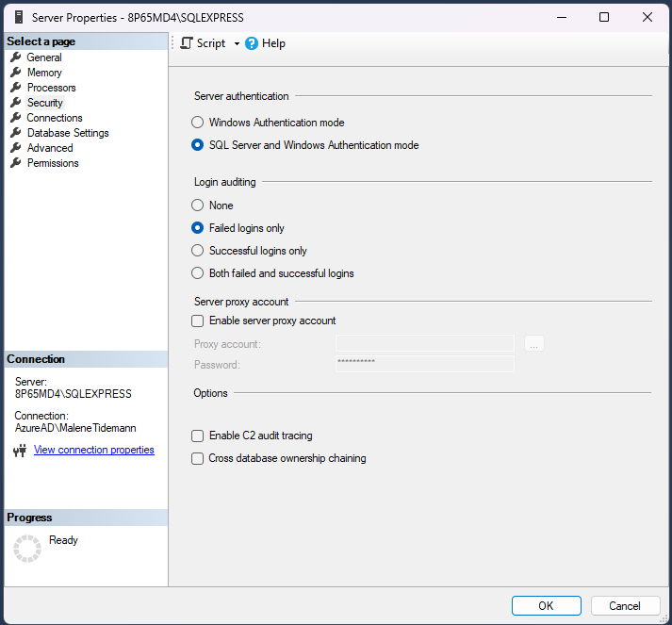Click the wrench icon beside Processors
672x625 pixels.
[16, 88]
